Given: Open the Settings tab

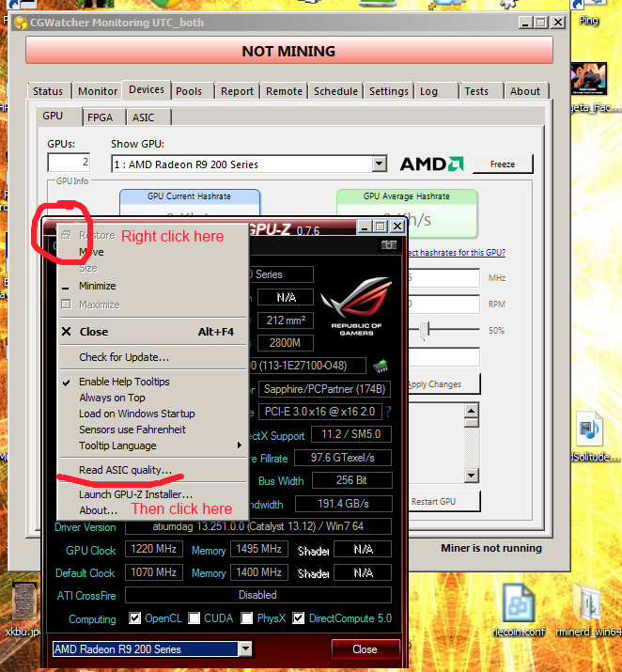Looking at the screenshot, I should click(389, 91).
